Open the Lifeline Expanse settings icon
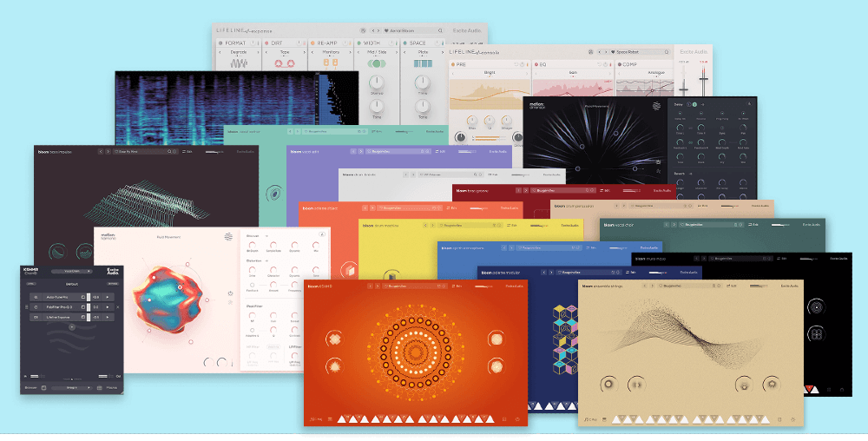The width and height of the screenshot is (868, 441). tap(363, 31)
